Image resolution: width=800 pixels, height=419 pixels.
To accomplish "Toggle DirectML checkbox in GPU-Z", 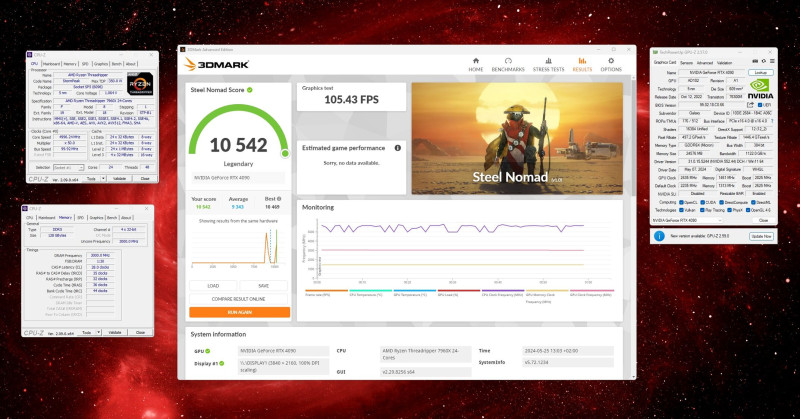I will coord(753,203).
